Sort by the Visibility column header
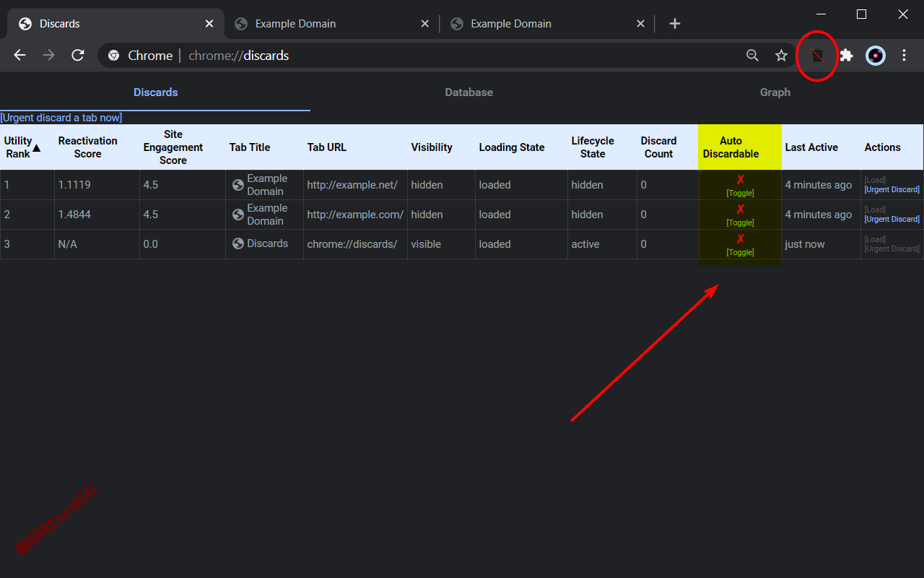 pyautogui.click(x=441, y=147)
